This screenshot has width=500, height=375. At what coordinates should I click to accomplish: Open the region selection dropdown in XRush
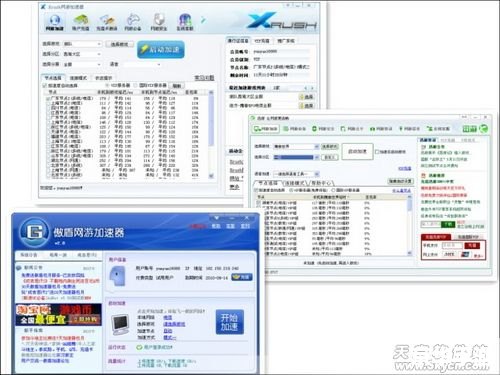pyautogui.click(x=82, y=54)
